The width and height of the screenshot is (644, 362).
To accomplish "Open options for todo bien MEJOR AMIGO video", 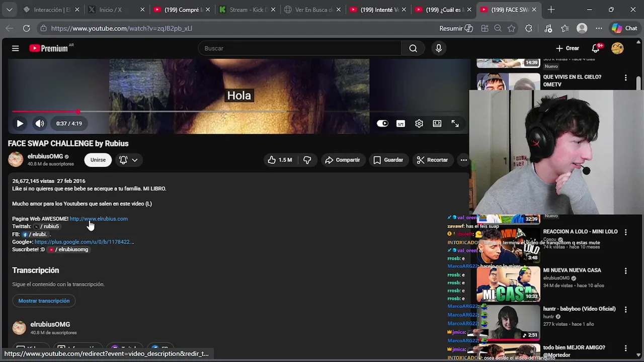I will pos(625,348).
